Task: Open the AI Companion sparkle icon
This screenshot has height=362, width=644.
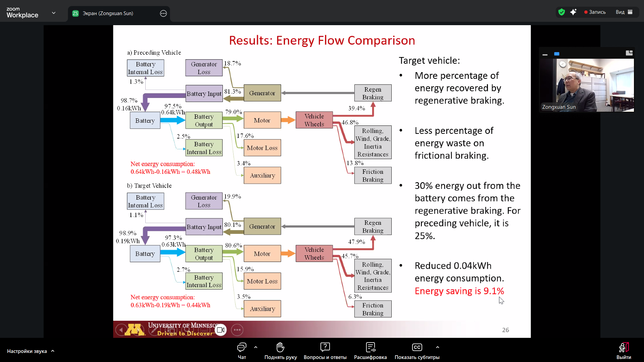Action: coord(573,12)
